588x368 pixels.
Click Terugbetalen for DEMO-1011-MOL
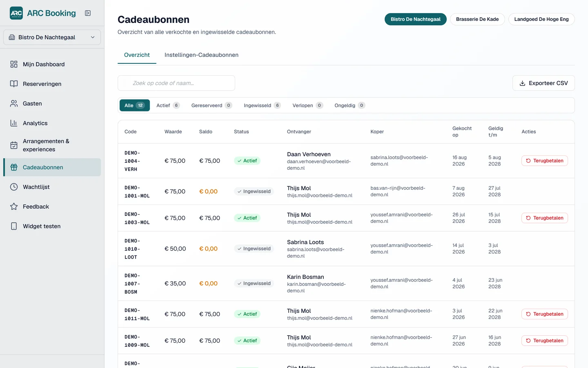point(545,314)
